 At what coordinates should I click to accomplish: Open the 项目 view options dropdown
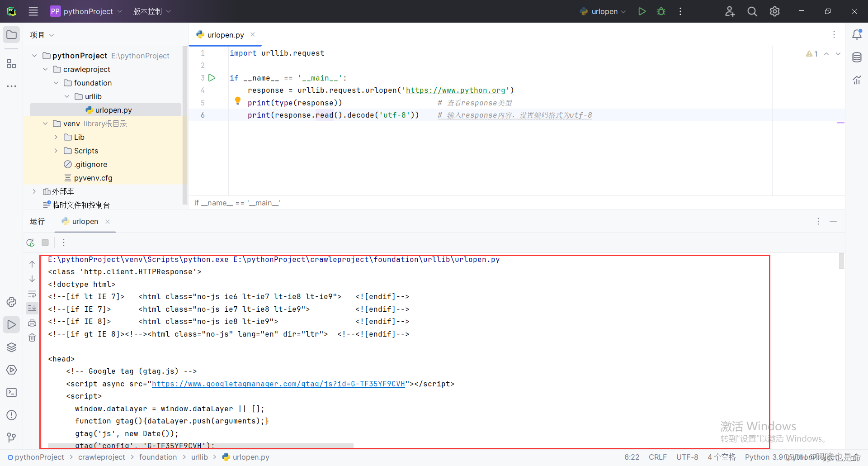point(42,35)
